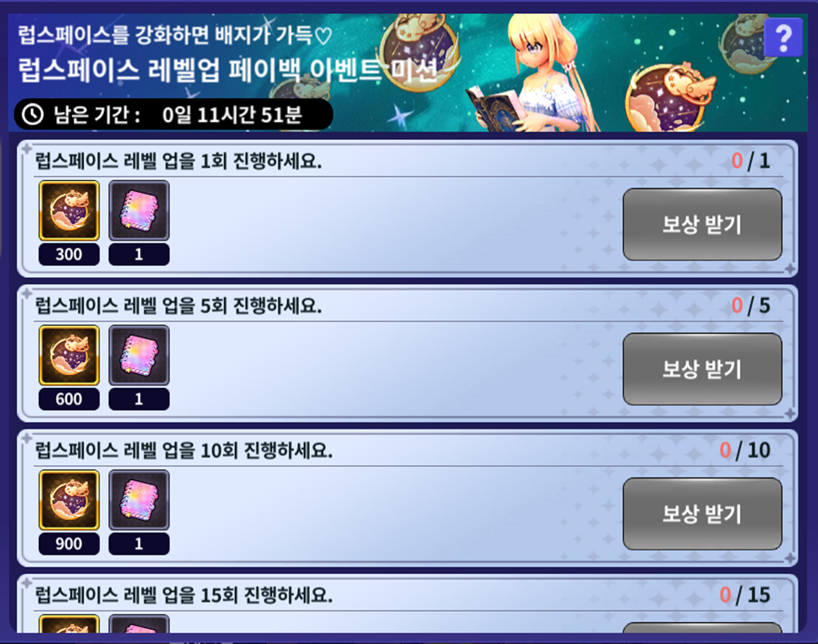This screenshot has width=818, height=644.
Task: Tap the badge icon in 15회 mission
Action: coord(69,623)
